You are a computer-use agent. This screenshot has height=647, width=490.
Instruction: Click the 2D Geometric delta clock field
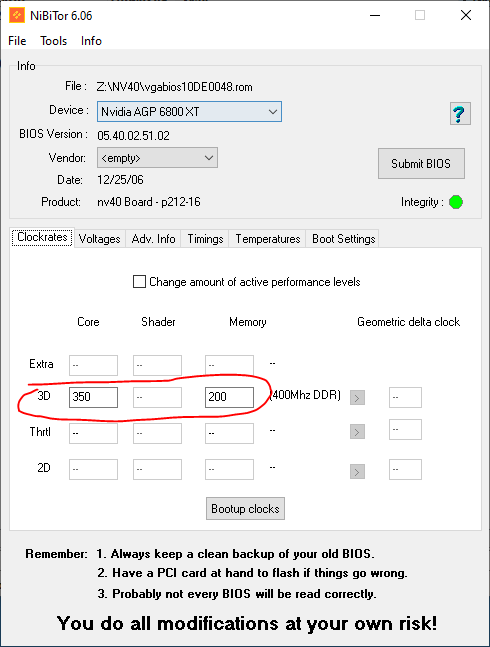click(x=405, y=469)
